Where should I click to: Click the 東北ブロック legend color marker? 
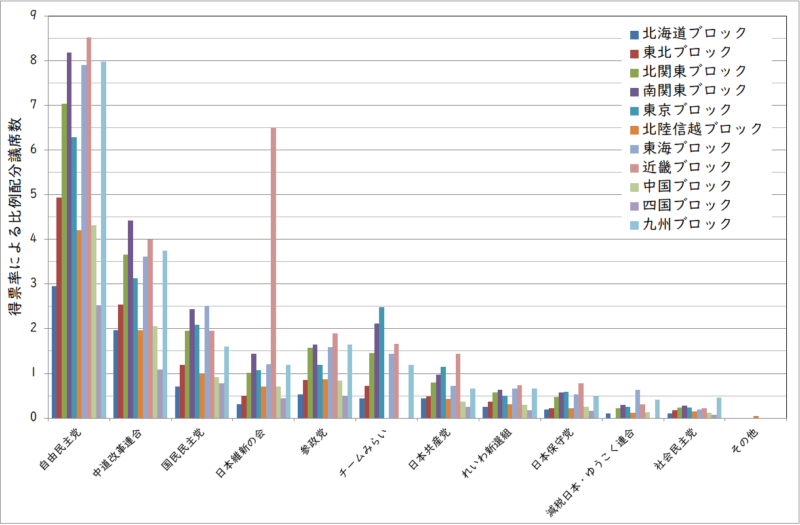coord(634,52)
